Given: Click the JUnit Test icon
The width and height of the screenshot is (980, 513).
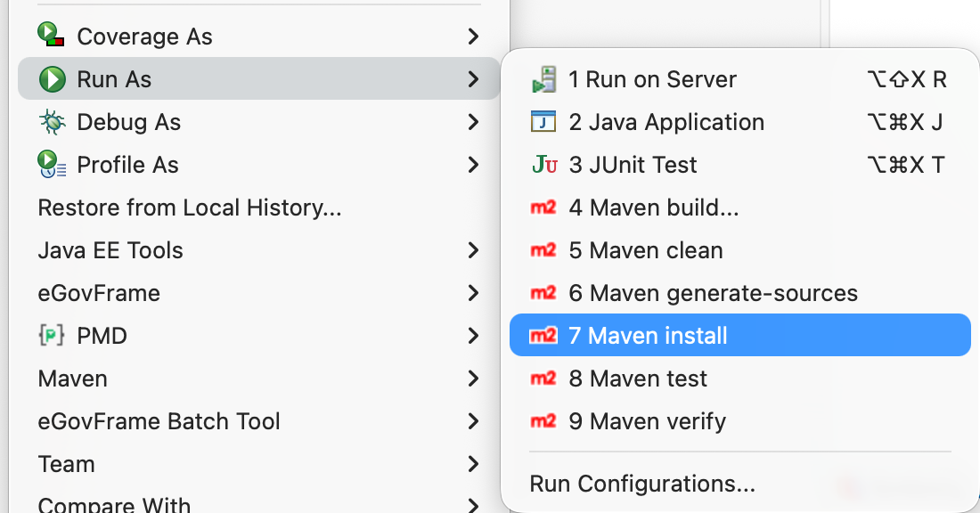Looking at the screenshot, I should click(x=543, y=165).
